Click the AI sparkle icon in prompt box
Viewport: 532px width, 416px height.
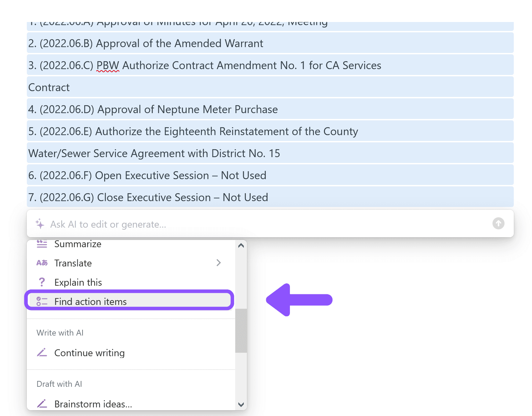[40, 223]
